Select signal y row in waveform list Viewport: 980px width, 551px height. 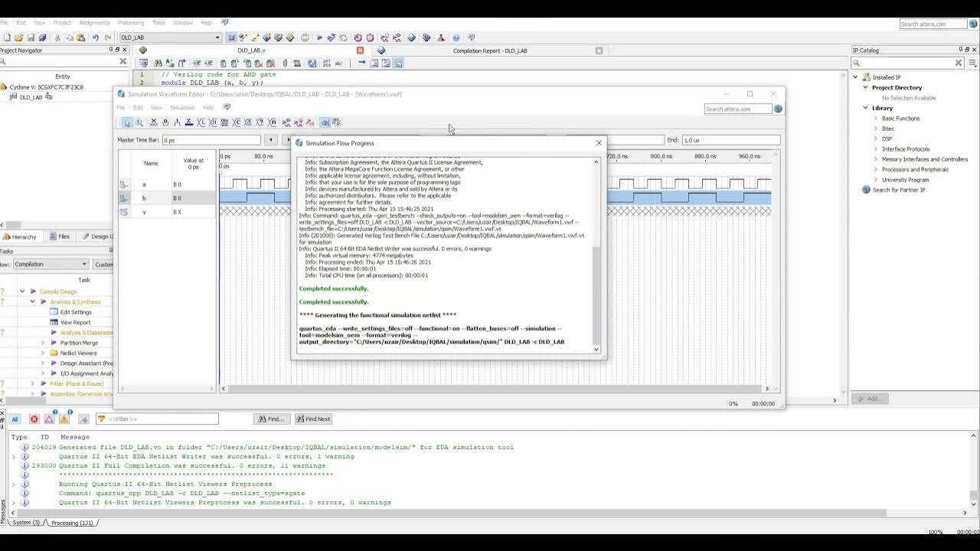click(167, 212)
